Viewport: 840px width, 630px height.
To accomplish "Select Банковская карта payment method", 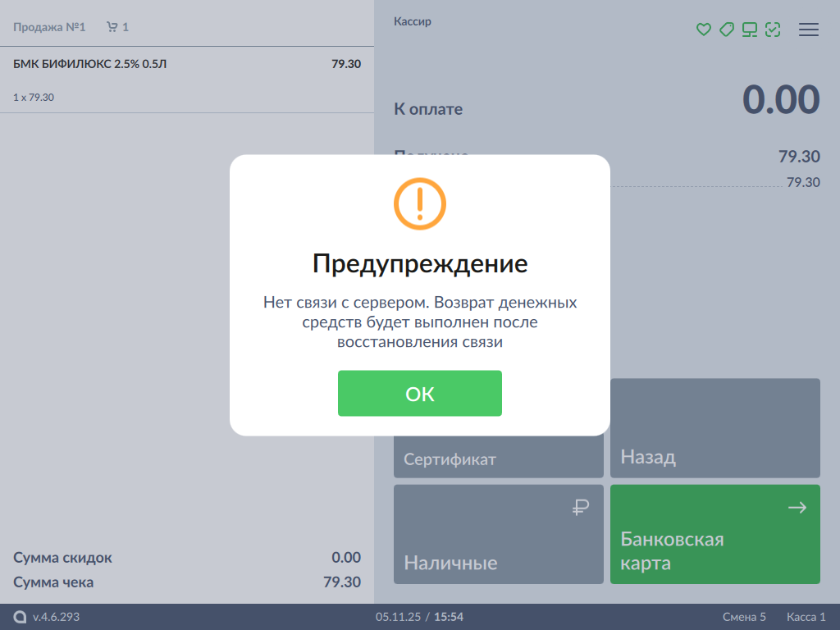I will [x=714, y=535].
